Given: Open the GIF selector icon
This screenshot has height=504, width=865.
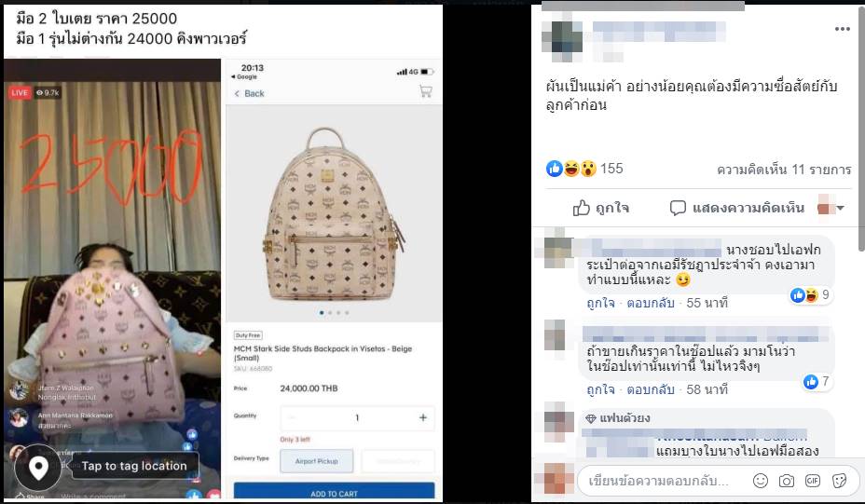Looking at the screenshot, I should click(812, 481).
